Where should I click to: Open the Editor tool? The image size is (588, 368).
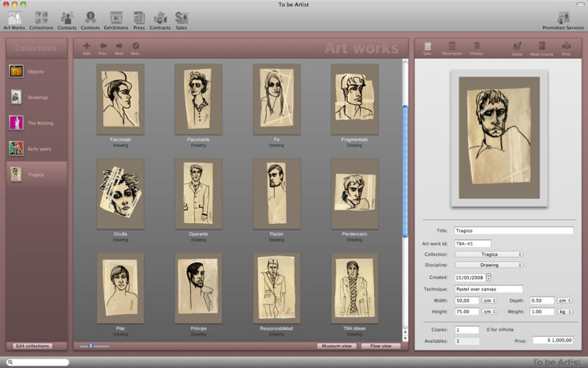pyautogui.click(x=517, y=47)
